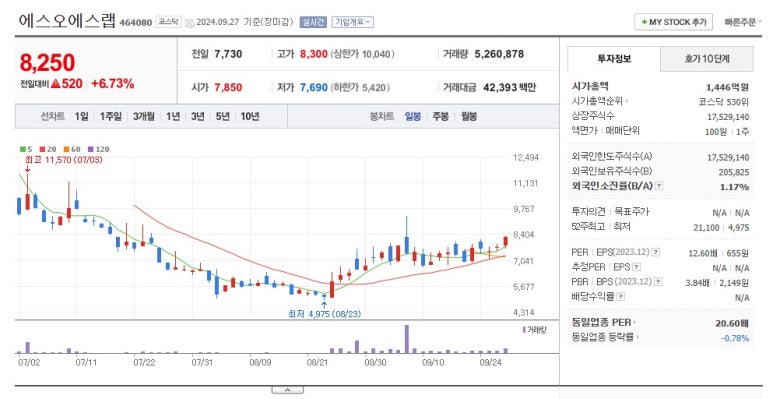Click the help icon next to 외국인소진율(B/A)
Image resolution: width=773 pixels, height=399 pixels.
[659, 186]
